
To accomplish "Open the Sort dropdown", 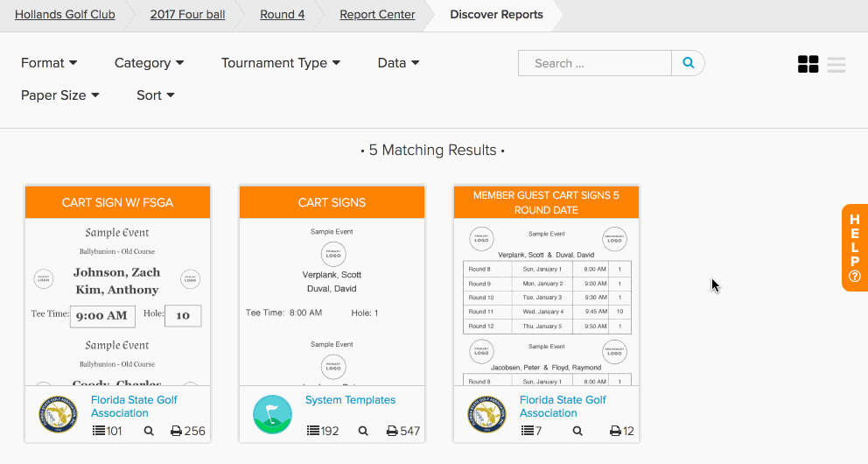I will coord(156,95).
